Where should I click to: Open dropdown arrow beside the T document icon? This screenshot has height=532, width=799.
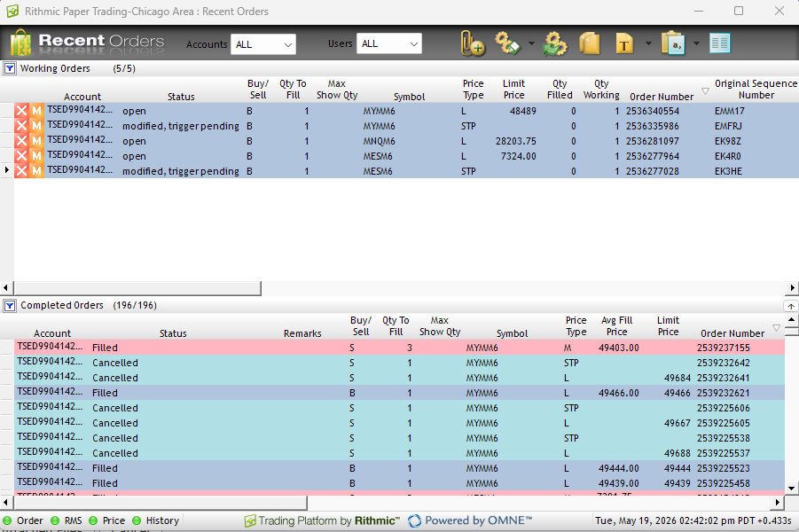[x=648, y=43]
